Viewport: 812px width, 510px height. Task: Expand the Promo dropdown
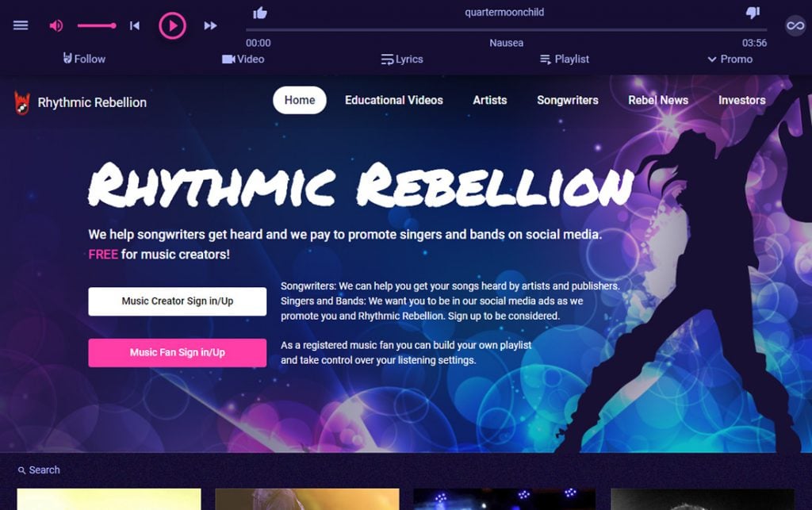[x=730, y=59]
